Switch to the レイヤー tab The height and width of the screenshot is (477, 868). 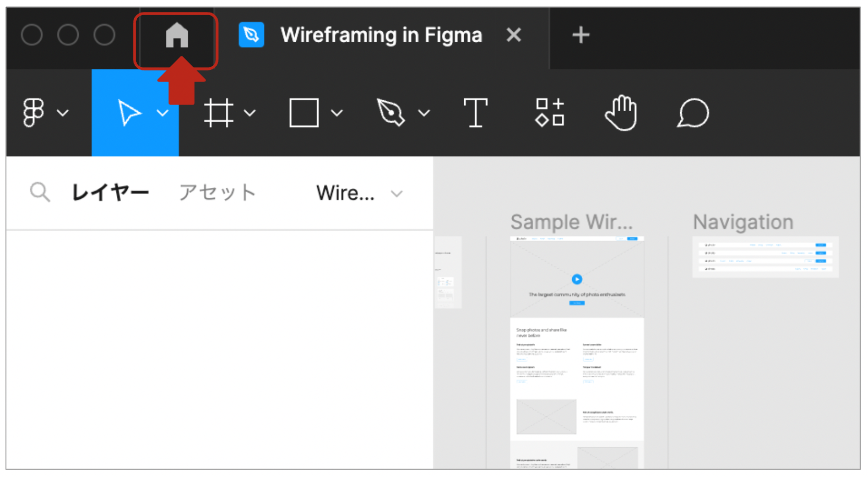click(x=110, y=193)
